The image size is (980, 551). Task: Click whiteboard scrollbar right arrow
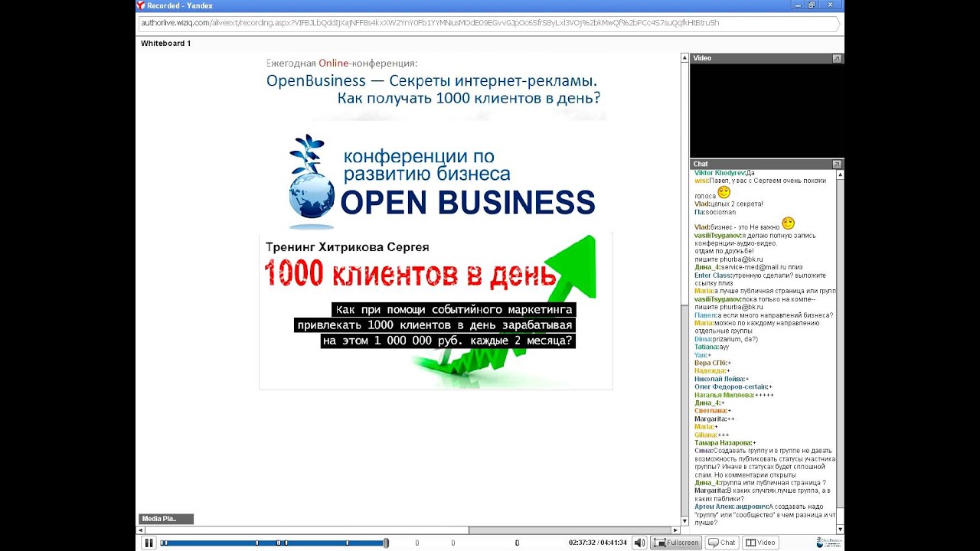tap(675, 530)
